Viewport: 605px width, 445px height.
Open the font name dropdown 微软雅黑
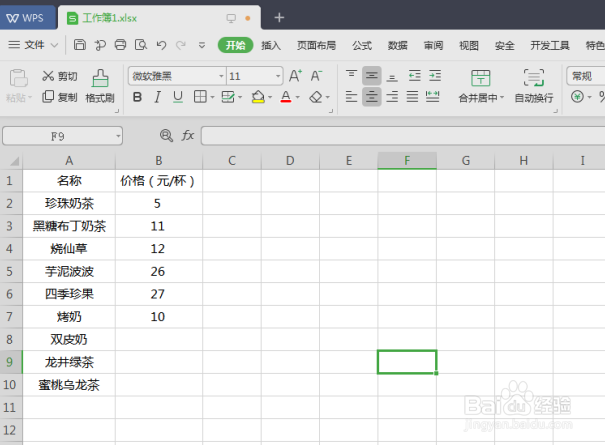[221, 76]
